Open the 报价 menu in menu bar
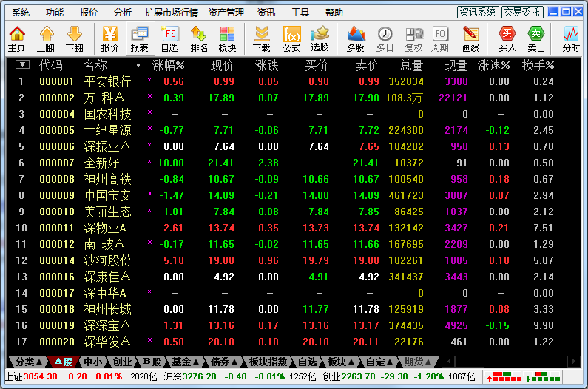This screenshot has height=389, width=588. (x=89, y=13)
